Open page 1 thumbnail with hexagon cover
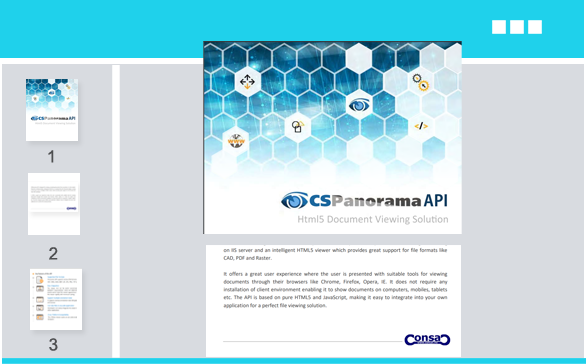This screenshot has width=586, height=364. [52, 109]
